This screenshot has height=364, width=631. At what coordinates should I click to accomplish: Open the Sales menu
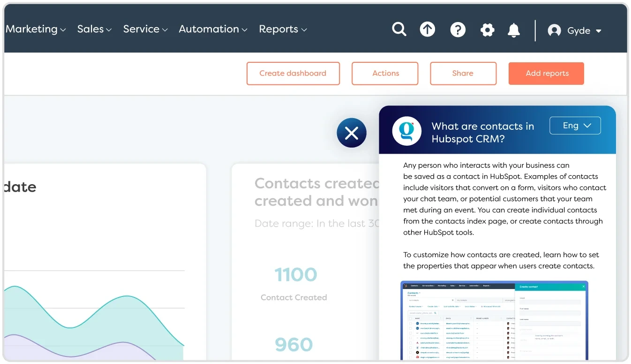point(90,29)
